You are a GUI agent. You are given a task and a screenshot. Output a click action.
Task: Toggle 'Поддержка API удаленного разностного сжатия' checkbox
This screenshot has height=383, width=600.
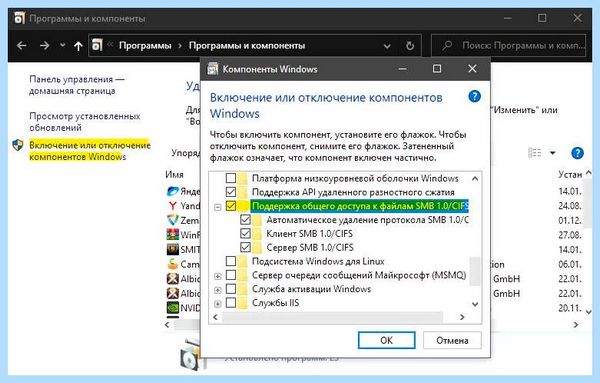pos(231,191)
